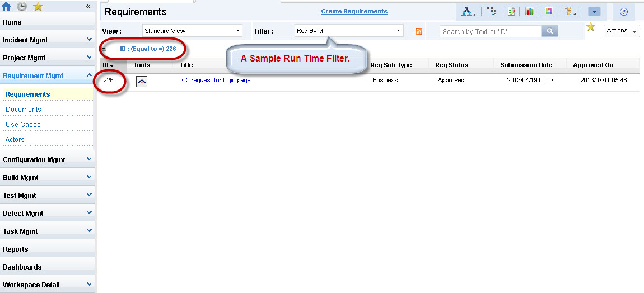This screenshot has height=293, width=644.
Task: Click the 'Business' sub type cell
Action: click(385, 80)
